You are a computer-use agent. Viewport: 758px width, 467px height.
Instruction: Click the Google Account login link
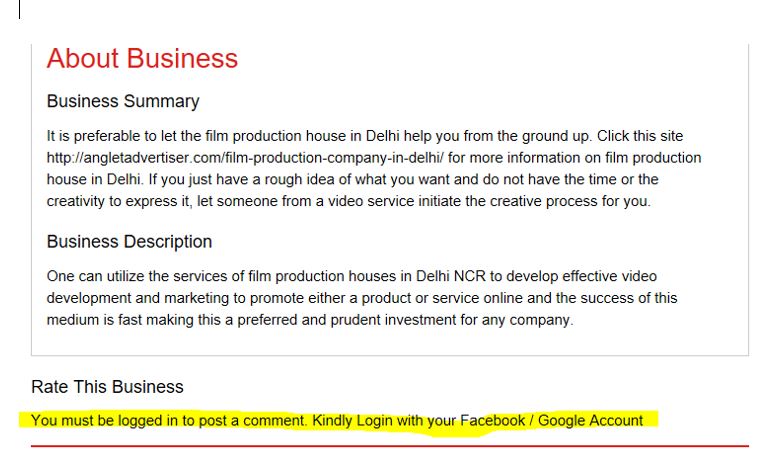coord(590,420)
